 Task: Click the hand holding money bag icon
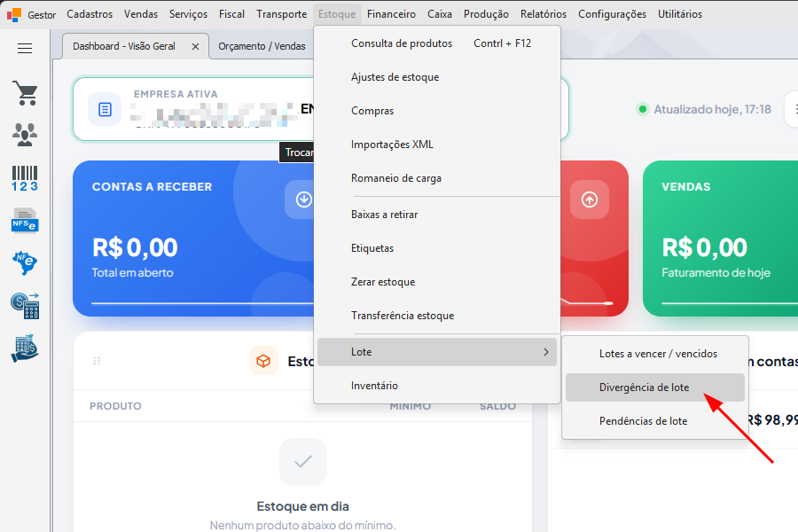[25, 348]
